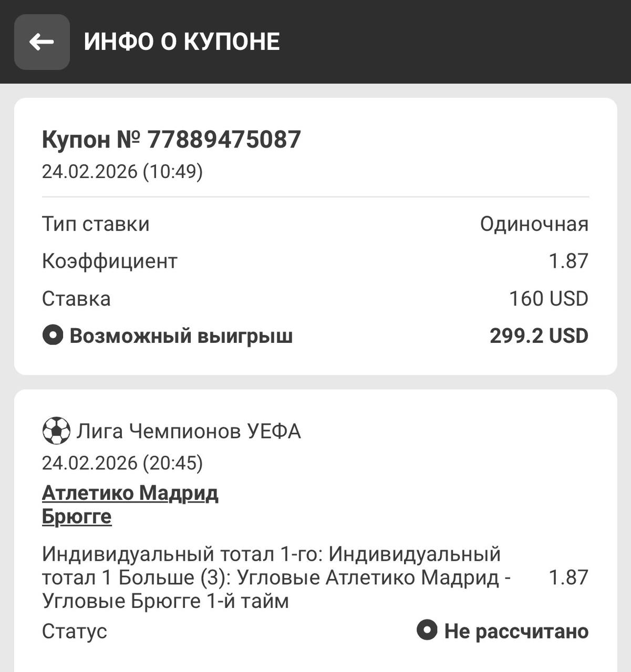The height and width of the screenshot is (672, 631).
Task: Click the Лига Чемпионов УЕФА league name
Action: [189, 432]
